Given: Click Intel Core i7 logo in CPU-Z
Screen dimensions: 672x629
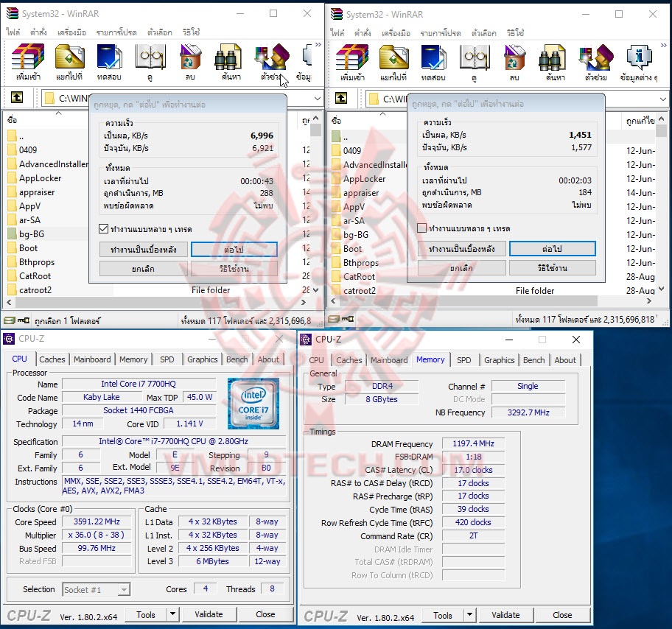Looking at the screenshot, I should point(253,403).
